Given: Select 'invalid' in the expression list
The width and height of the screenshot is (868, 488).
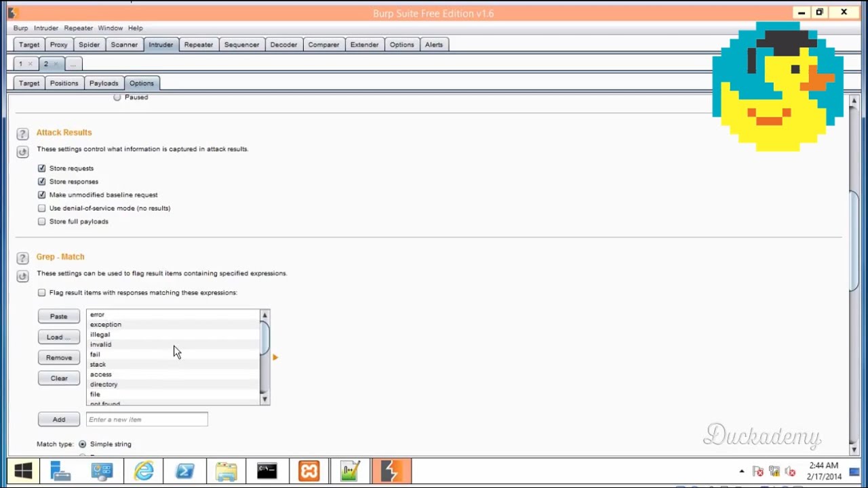Looking at the screenshot, I should [173, 344].
